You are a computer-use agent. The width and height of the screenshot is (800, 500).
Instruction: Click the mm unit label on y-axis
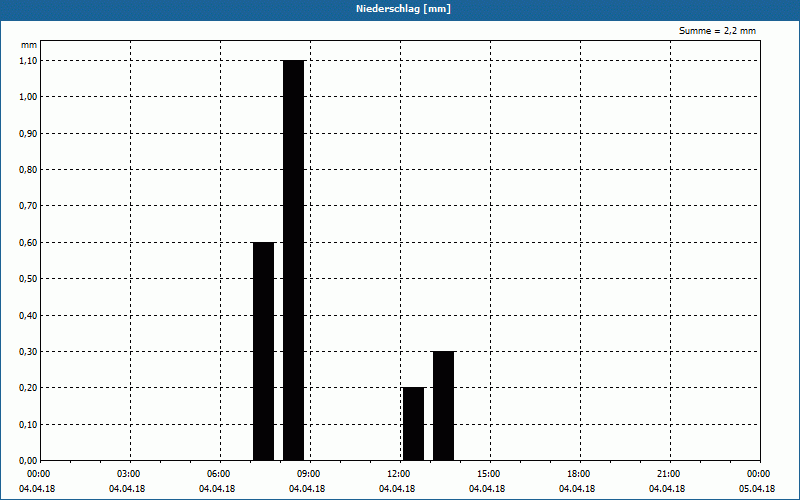tap(29, 45)
